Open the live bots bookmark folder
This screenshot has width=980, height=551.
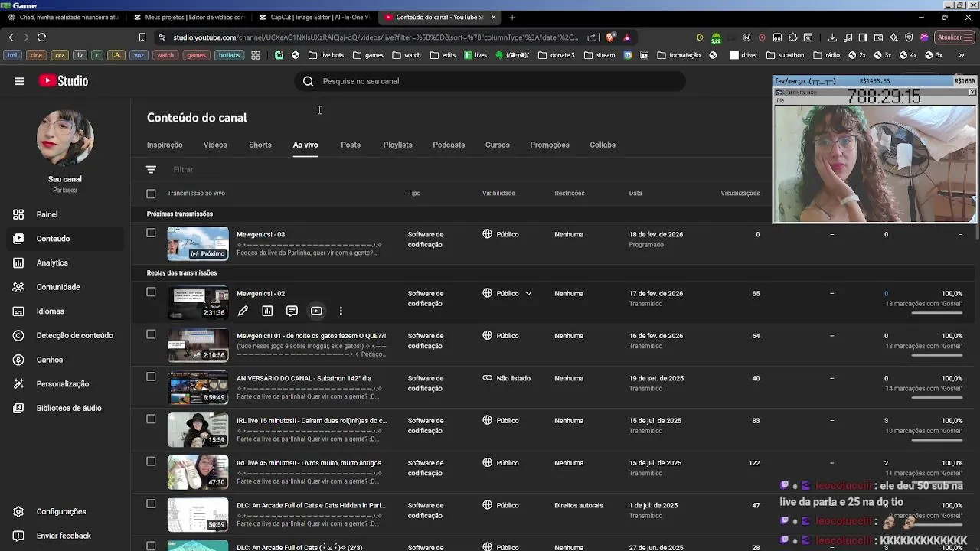click(326, 55)
